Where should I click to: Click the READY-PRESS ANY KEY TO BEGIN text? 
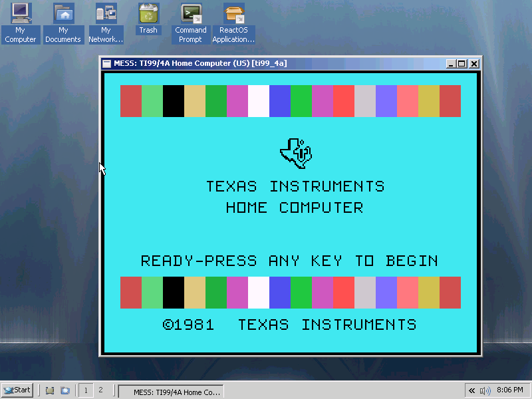289,261
